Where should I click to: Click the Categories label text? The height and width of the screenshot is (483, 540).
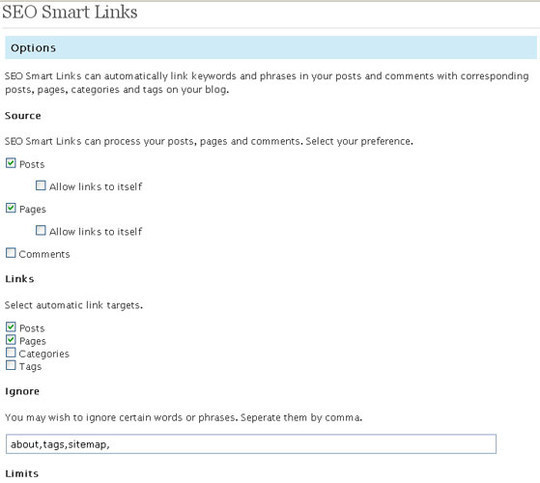(x=44, y=354)
